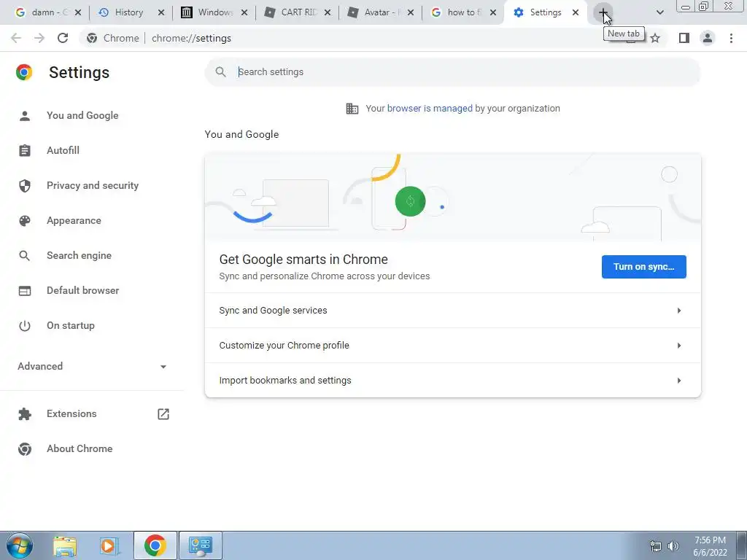This screenshot has width=747, height=560.
Task: Open Autofill settings section
Action: click(63, 150)
